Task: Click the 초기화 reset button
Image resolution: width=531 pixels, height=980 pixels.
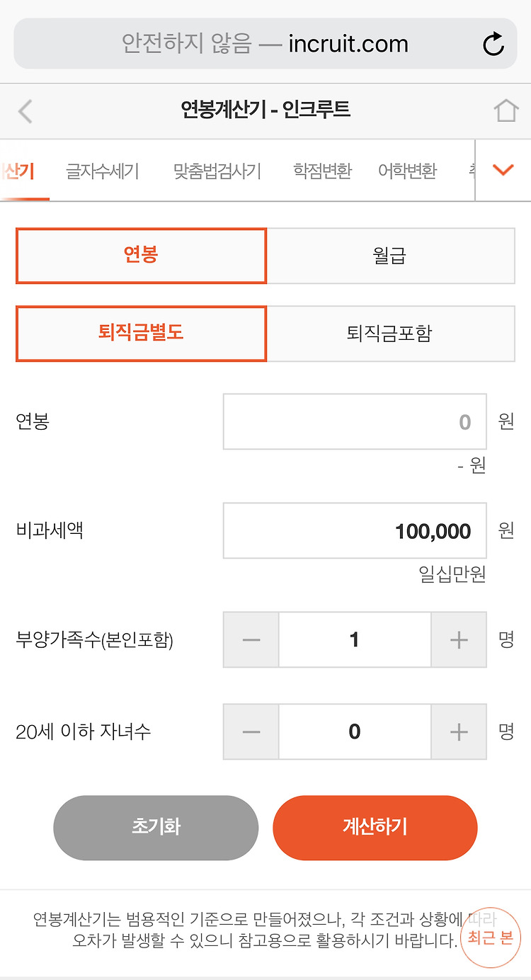Action: point(156,827)
